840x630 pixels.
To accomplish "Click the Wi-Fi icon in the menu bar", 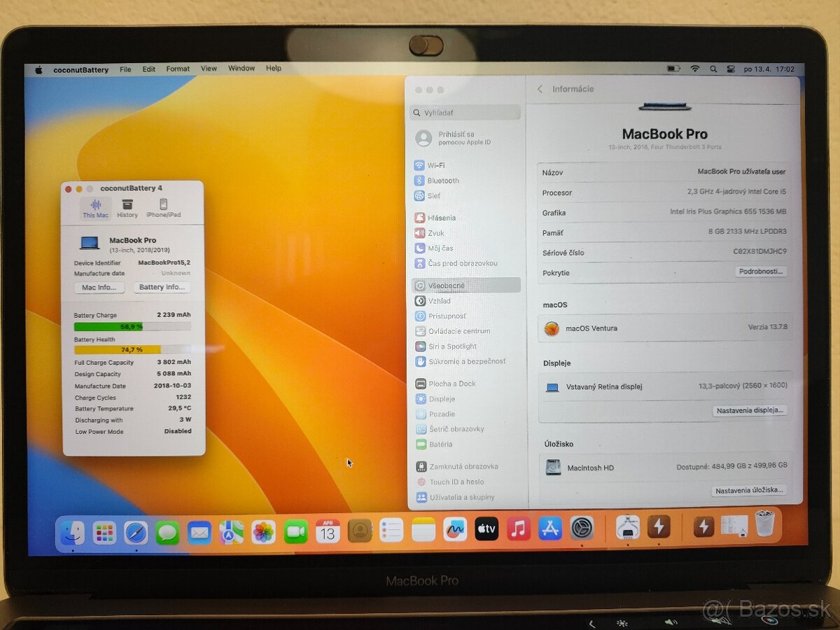I will coord(694,69).
